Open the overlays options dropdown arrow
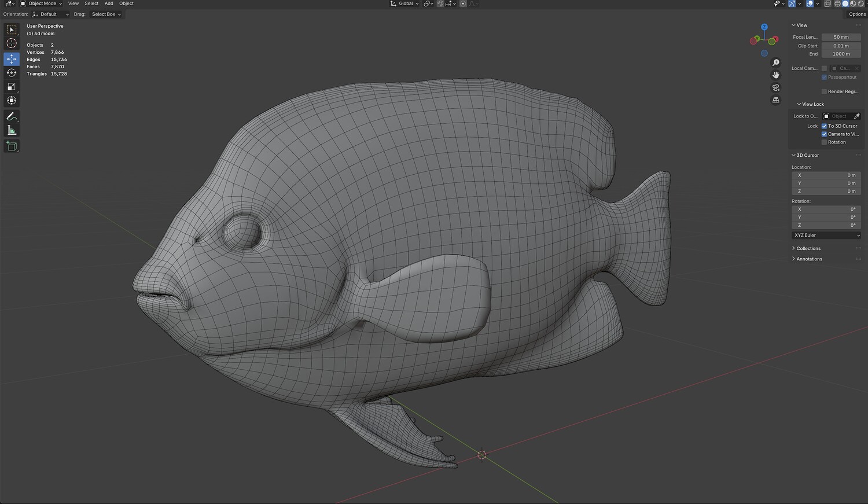 click(x=816, y=3)
